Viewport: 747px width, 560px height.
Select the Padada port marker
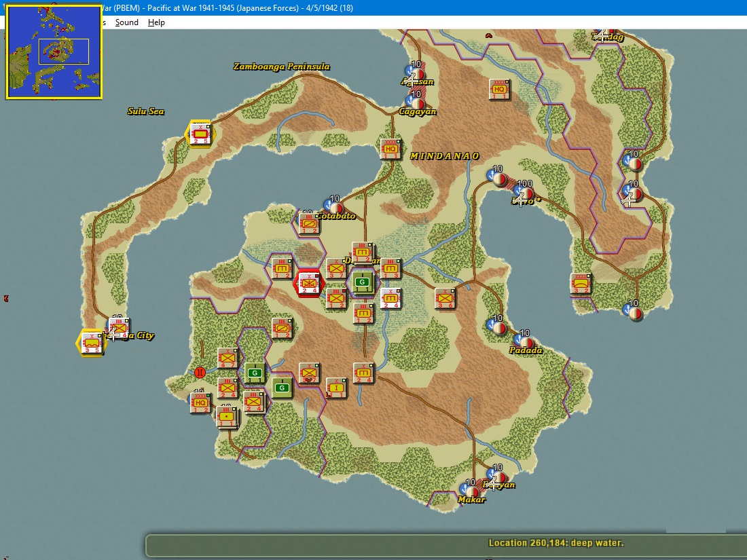click(524, 341)
